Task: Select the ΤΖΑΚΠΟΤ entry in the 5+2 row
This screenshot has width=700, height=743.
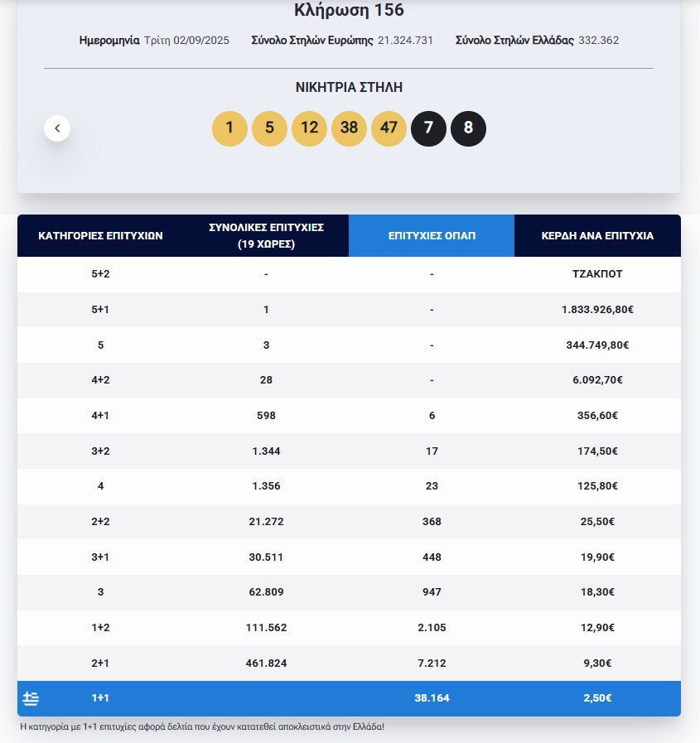Action: pyautogui.click(x=597, y=273)
